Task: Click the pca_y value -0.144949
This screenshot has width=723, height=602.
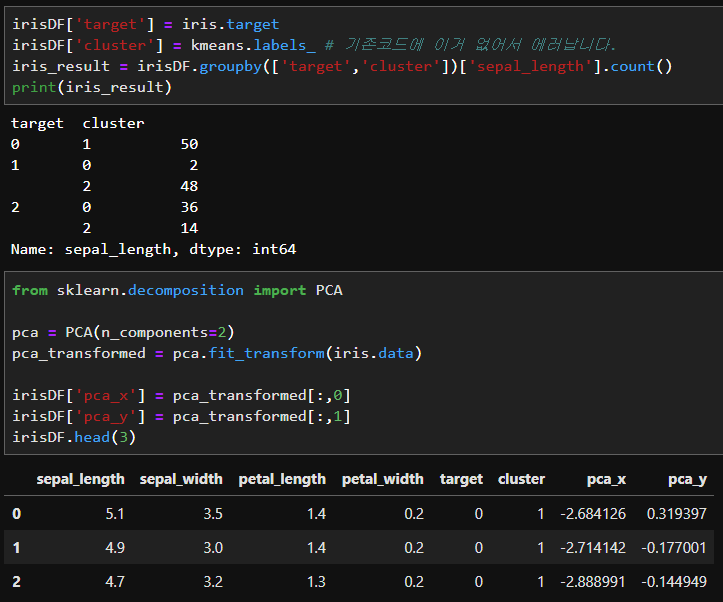Action: tap(674, 582)
